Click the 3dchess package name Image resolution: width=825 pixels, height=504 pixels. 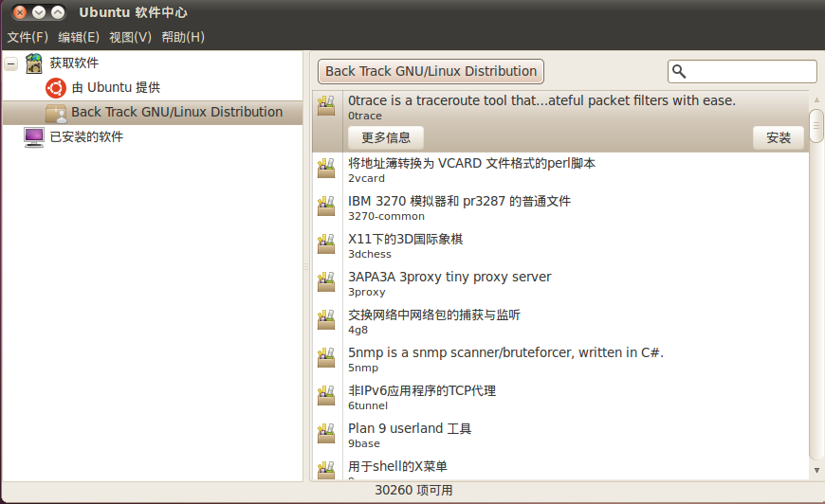(x=370, y=254)
